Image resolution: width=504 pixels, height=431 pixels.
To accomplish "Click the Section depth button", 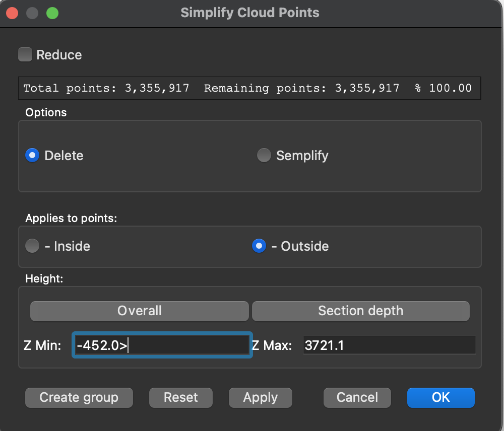I will pyautogui.click(x=360, y=311).
